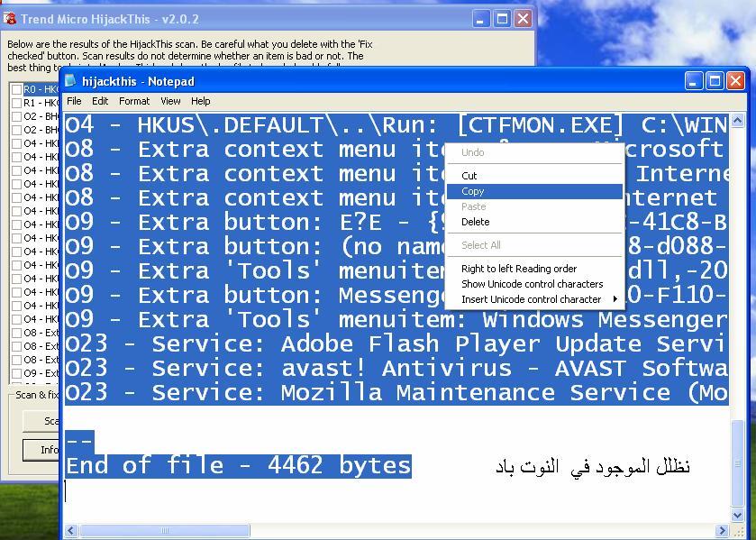Click the O9 Windows Messenger menuitem line
756x540 pixels.
point(396,319)
